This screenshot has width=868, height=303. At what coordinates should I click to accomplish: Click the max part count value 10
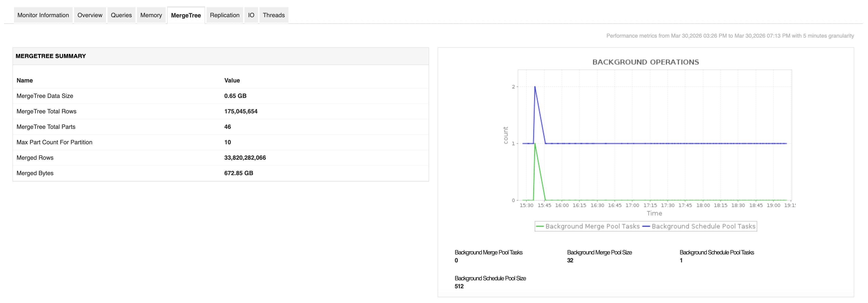pos(228,143)
